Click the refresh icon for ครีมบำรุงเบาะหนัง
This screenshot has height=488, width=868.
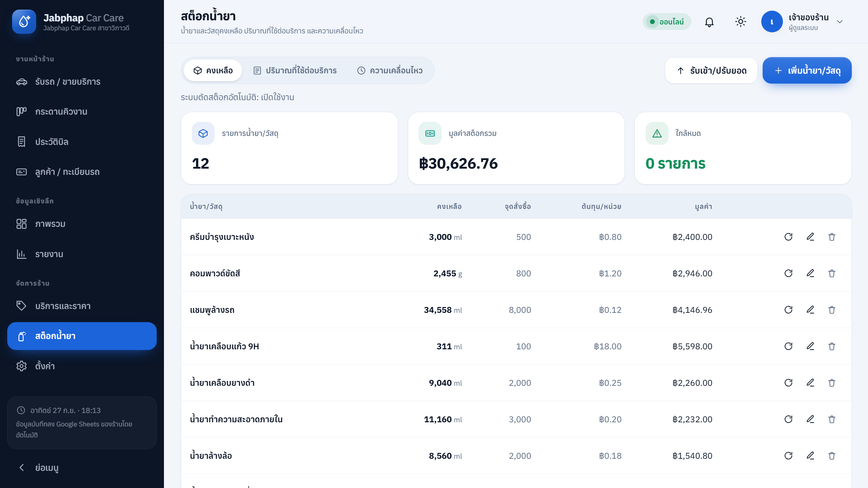click(x=788, y=237)
